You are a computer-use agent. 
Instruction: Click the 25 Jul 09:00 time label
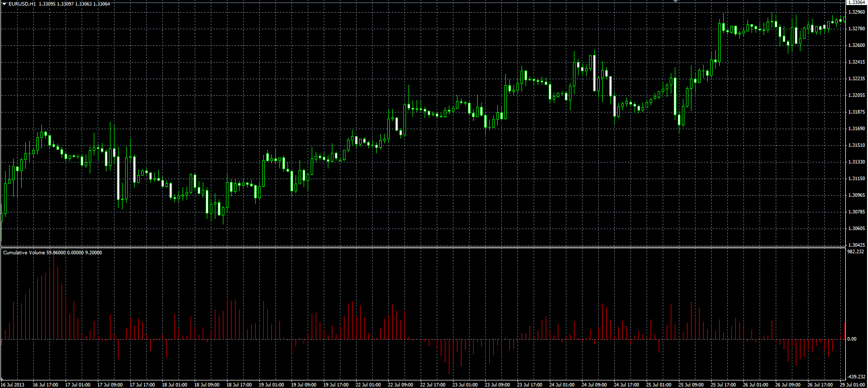tap(690, 385)
